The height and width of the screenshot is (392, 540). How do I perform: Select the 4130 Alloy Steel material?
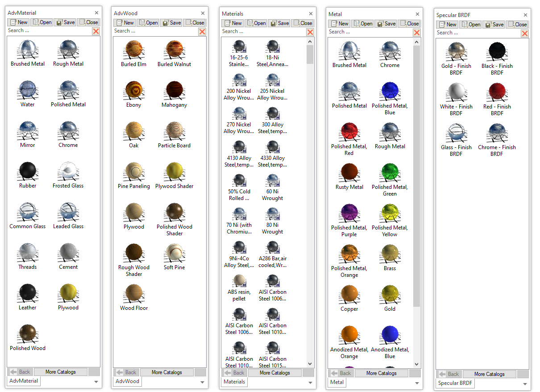(x=239, y=154)
